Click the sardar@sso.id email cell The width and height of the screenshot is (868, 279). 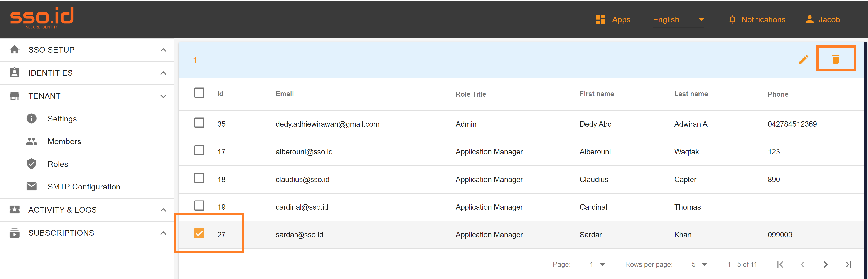(299, 235)
